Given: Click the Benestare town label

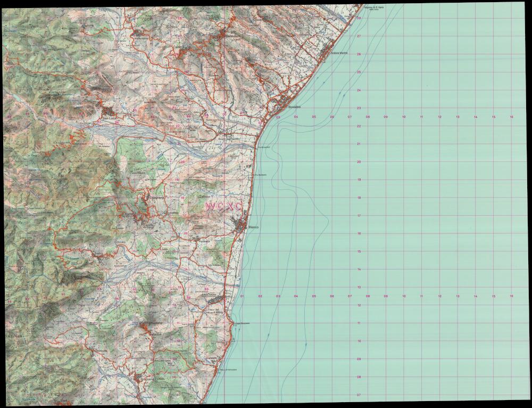Looking at the screenshot, I should coord(232,35).
